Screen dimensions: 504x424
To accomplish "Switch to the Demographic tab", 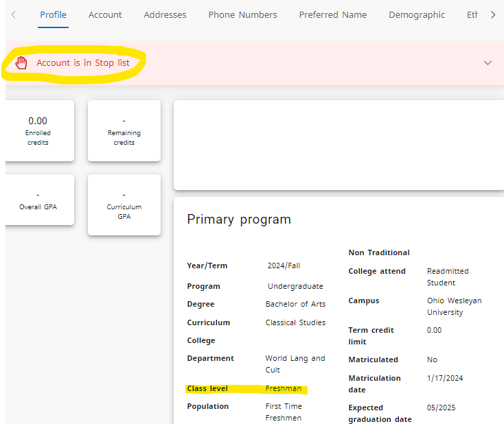I will coord(416,14).
